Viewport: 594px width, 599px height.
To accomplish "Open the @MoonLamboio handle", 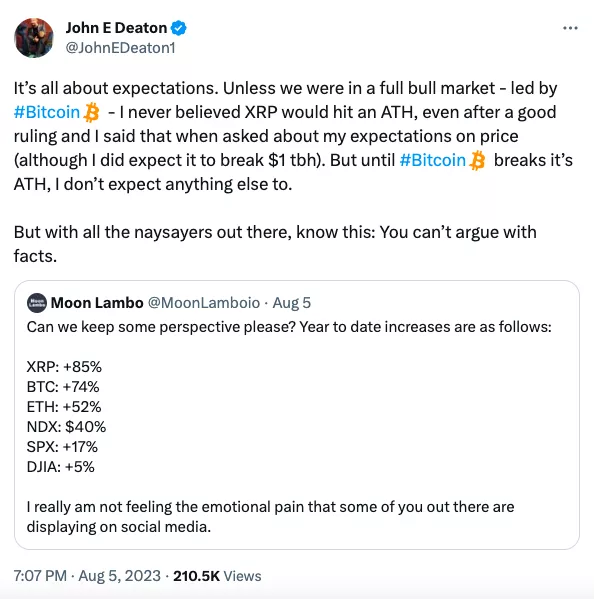I will coord(204,303).
